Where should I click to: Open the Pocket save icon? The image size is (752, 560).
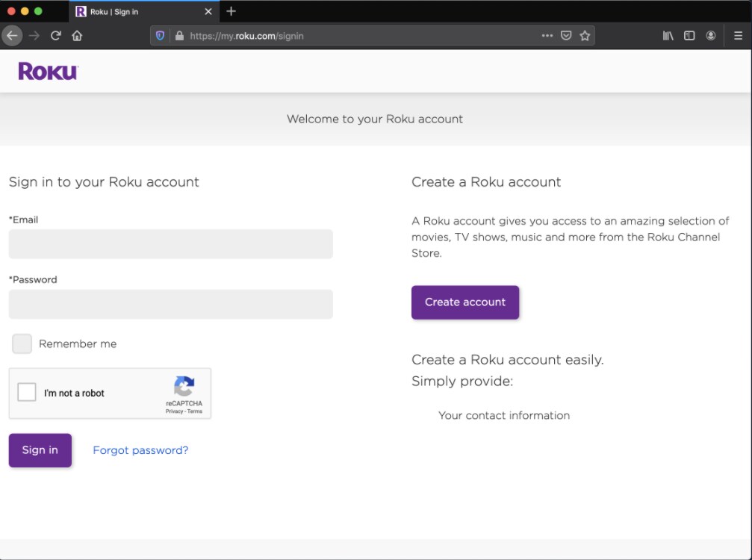(566, 36)
